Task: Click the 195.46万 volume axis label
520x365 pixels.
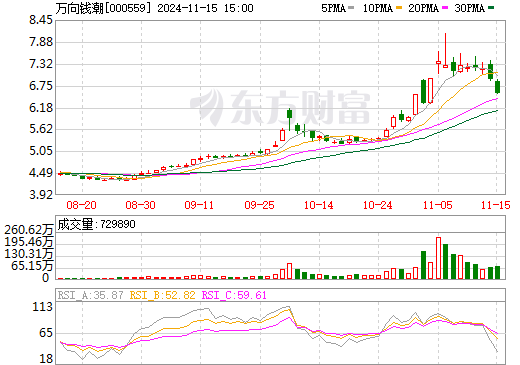Action: [x=29, y=242]
